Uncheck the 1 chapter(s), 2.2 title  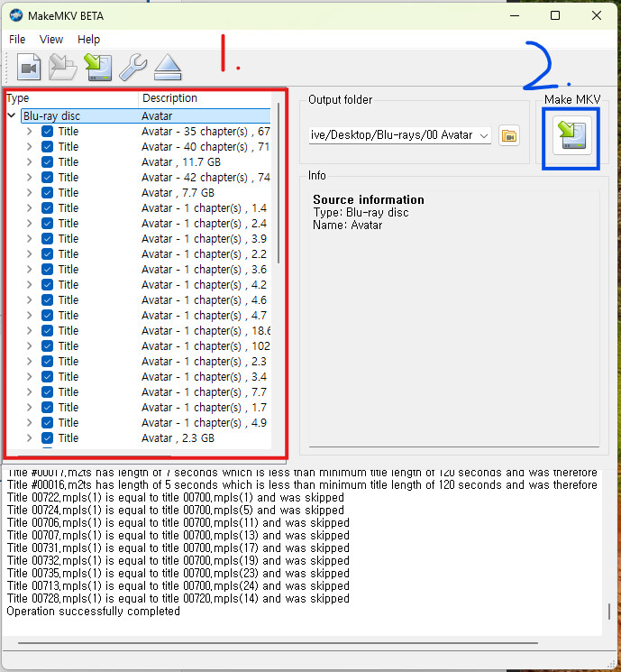coord(47,254)
